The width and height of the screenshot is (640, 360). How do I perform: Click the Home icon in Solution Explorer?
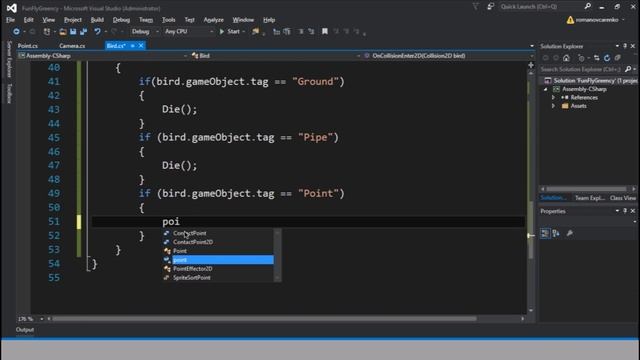pos(566,58)
